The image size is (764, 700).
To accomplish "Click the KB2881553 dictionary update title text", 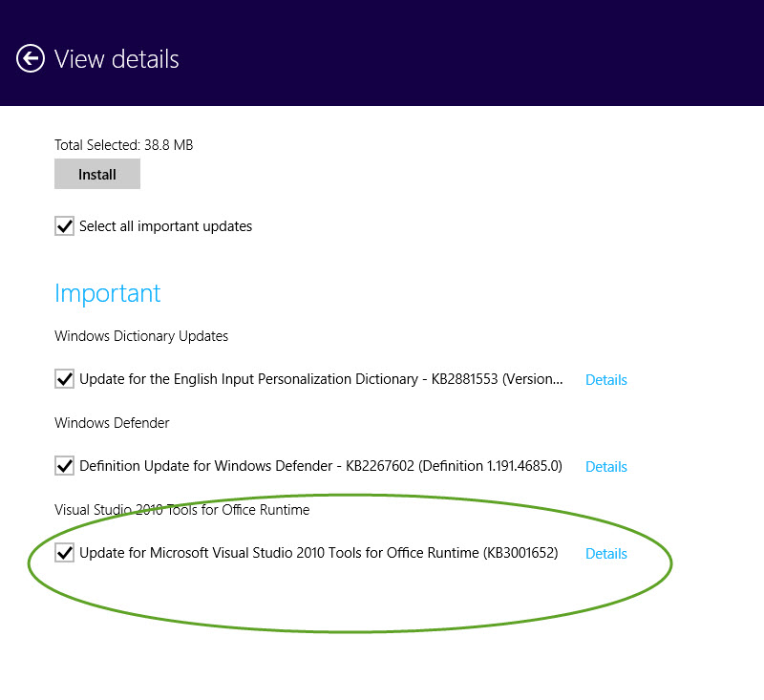I will tap(321, 379).
